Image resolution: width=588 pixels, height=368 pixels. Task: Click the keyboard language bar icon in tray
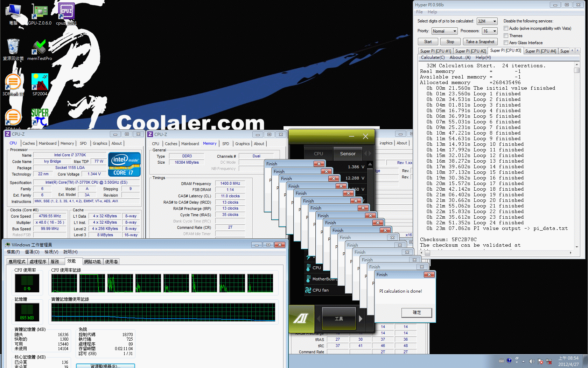(x=502, y=361)
